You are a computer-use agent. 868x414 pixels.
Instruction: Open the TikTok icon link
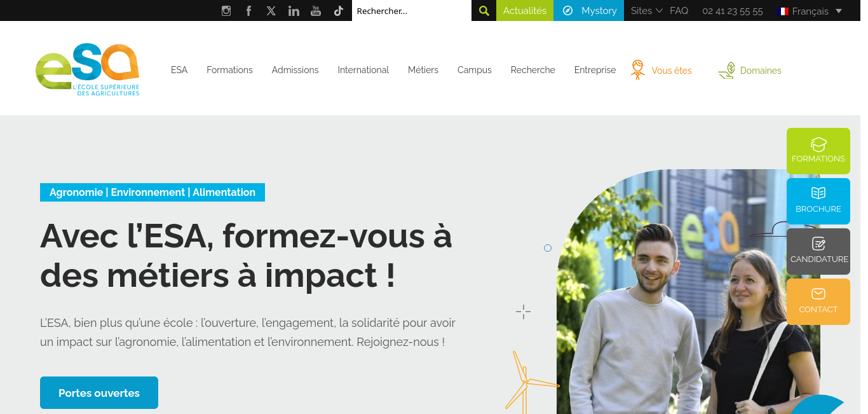pyautogui.click(x=339, y=11)
